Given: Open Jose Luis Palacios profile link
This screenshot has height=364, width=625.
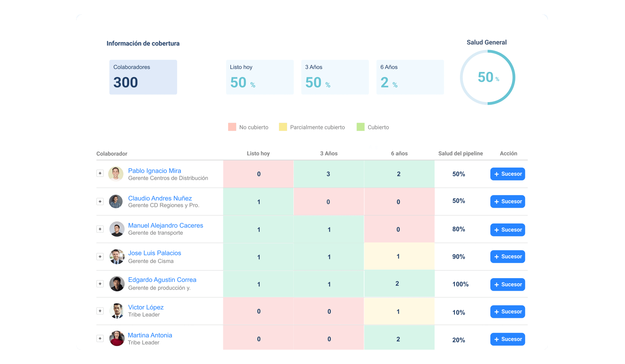Looking at the screenshot, I should 154,253.
